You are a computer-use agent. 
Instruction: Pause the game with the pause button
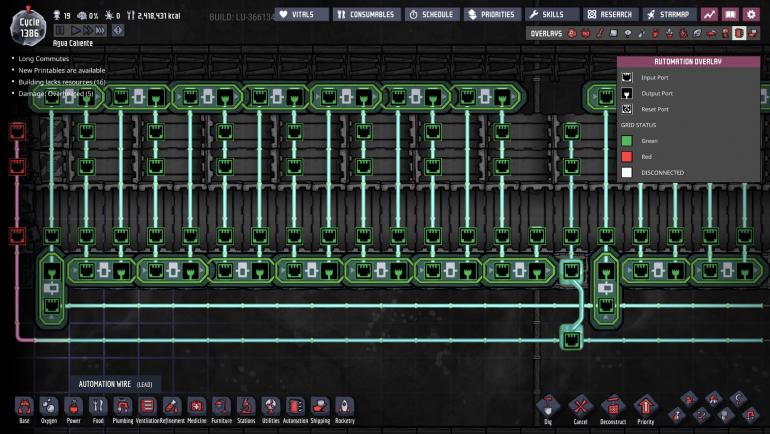point(59,31)
